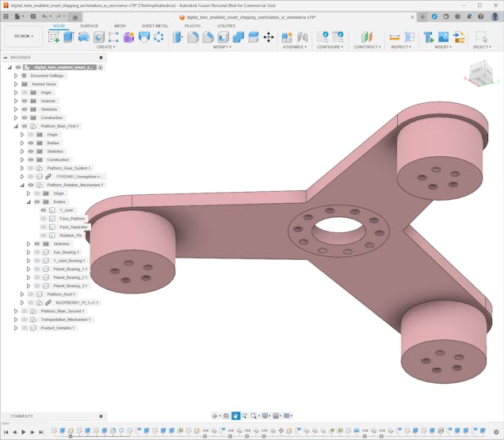The height and width of the screenshot is (440, 504).
Task: Open the Modify dropdown menu
Action: click(222, 47)
